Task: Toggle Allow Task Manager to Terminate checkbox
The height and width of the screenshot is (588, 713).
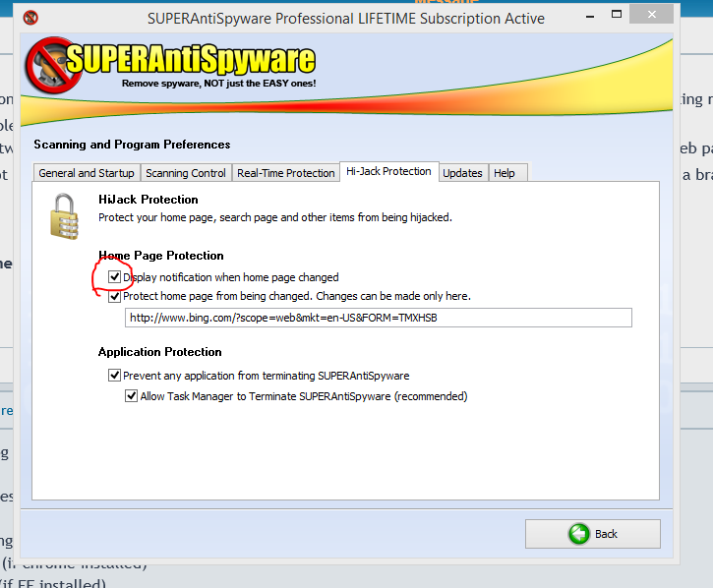Action: [x=132, y=396]
